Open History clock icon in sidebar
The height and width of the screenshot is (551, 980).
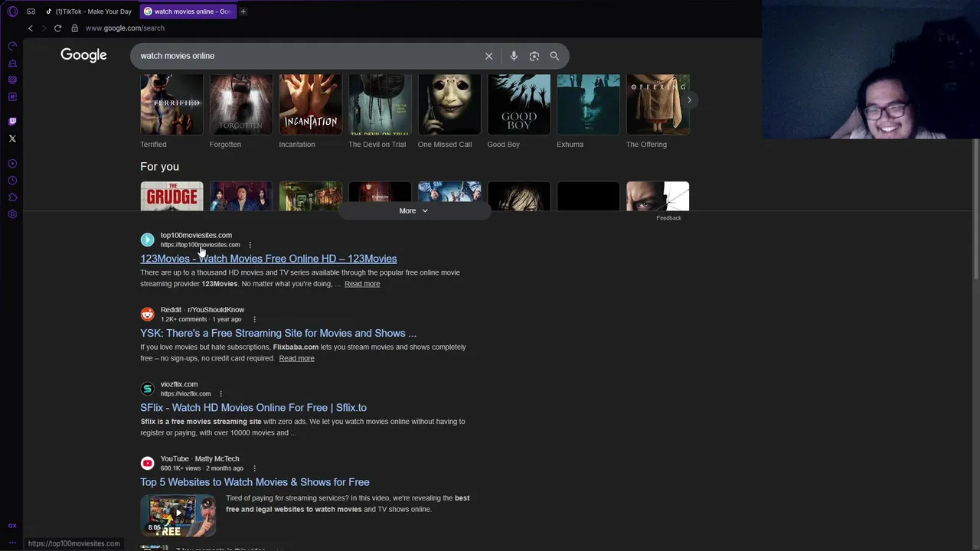[12, 181]
